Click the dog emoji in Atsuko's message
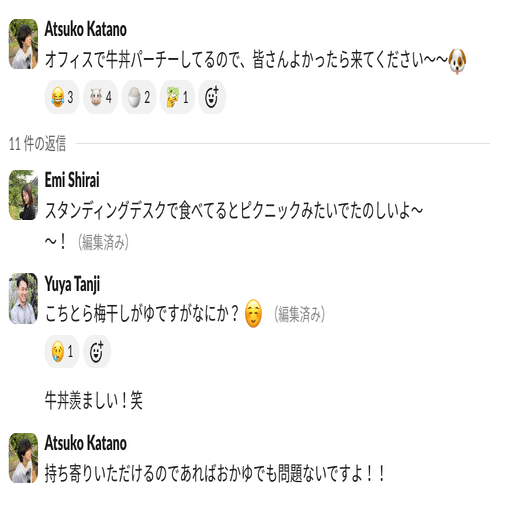The image size is (505, 505). tap(457, 61)
